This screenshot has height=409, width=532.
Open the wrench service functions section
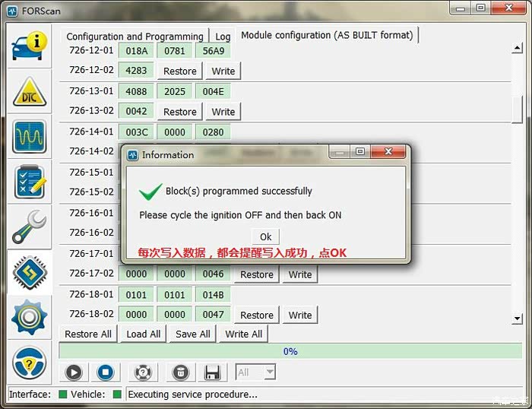click(x=30, y=227)
